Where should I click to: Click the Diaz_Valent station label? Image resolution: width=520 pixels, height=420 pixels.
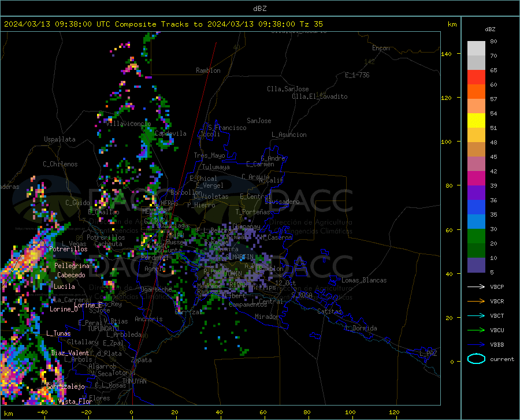70,353
